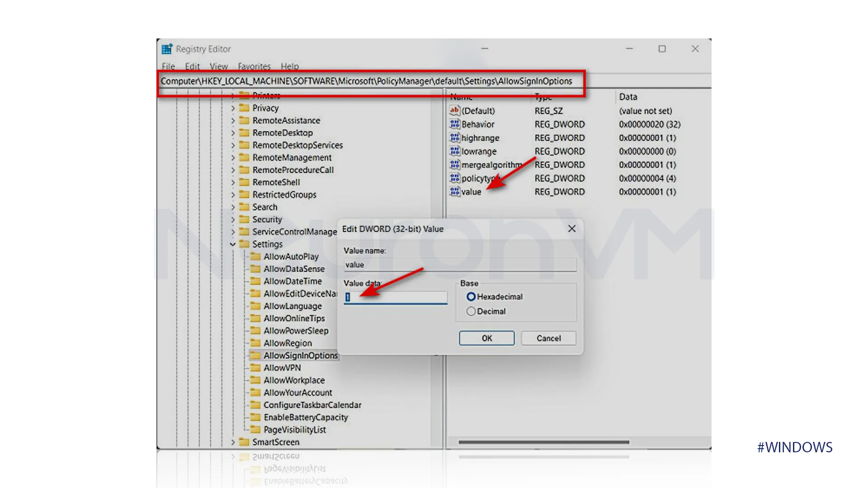This screenshot has width=868, height=488.
Task: Expand the RemoteAssistance key
Action: coord(233,121)
